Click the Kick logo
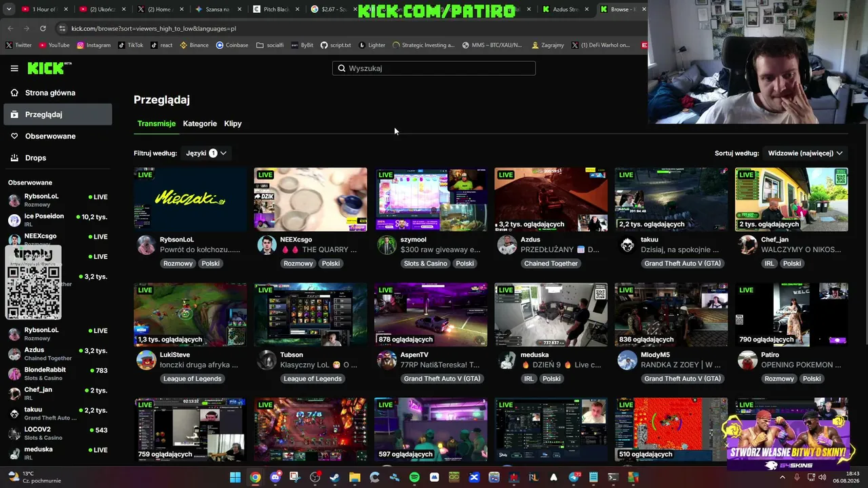 click(x=50, y=68)
